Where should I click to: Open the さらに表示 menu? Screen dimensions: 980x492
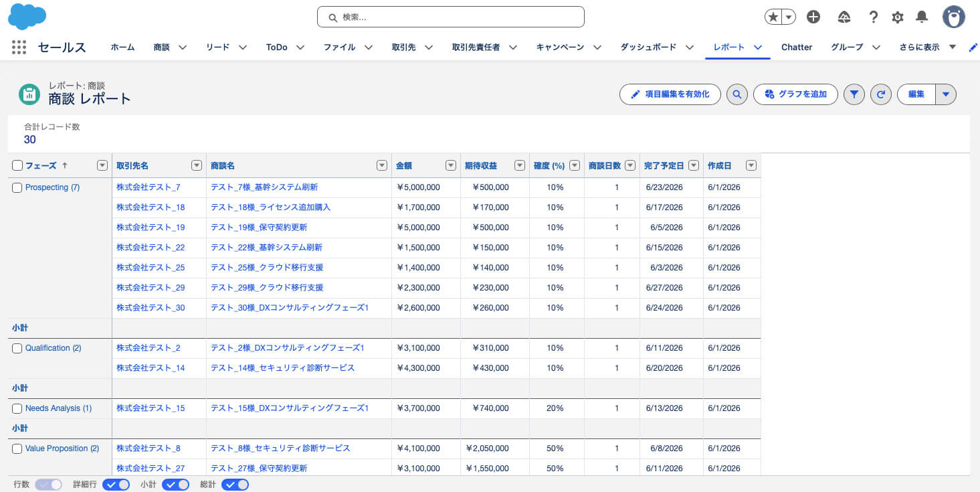[928, 47]
